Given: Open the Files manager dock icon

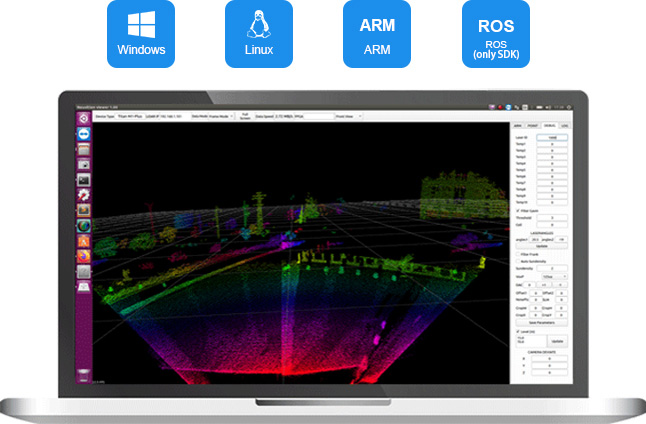Looking at the screenshot, I should pyautogui.click(x=84, y=149).
